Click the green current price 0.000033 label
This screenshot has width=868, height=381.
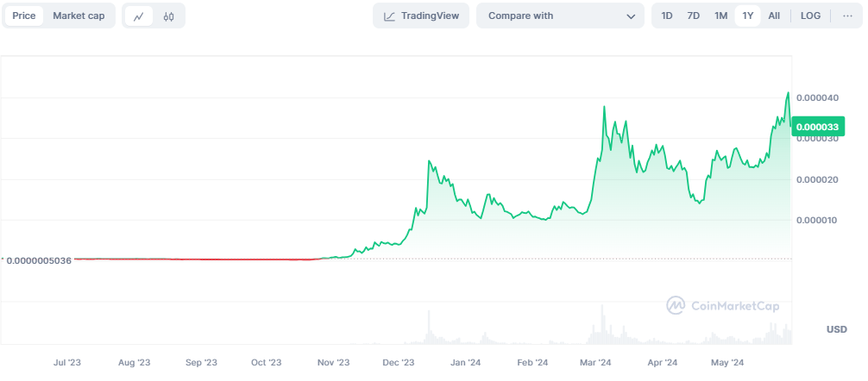(x=818, y=127)
